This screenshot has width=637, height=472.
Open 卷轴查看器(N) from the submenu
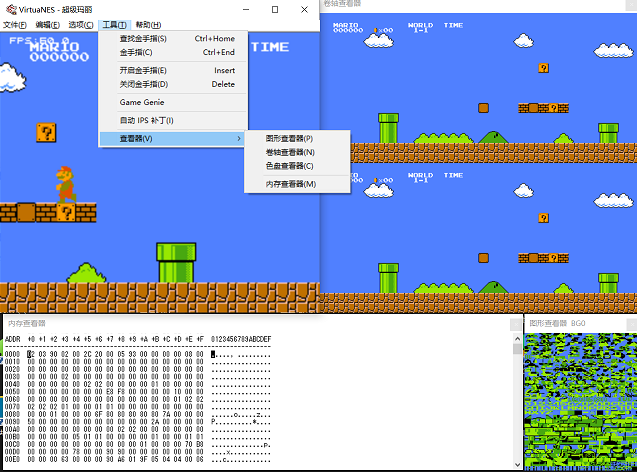297,152
